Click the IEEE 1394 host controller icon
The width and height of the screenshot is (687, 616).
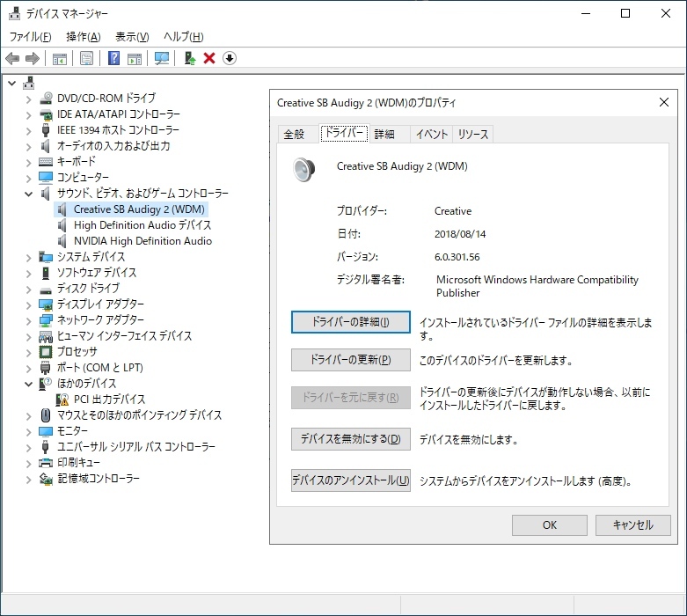click(x=46, y=130)
